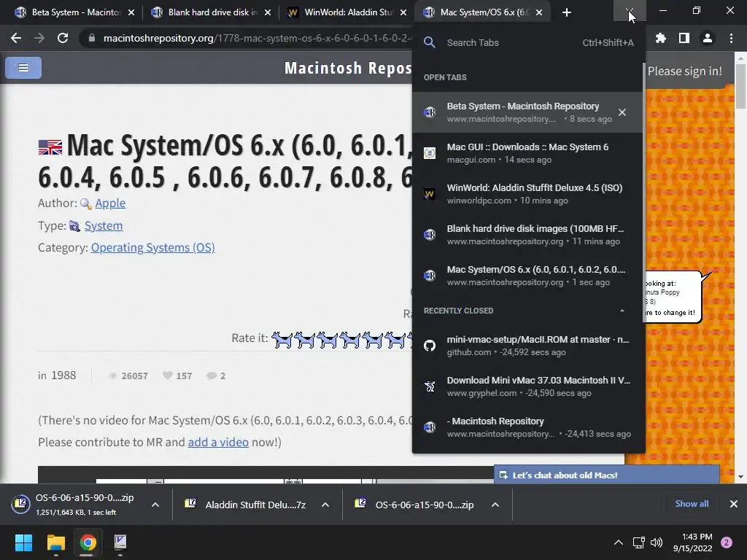
Task: Select Mac GUI Downloads entry in open tabs
Action: click(x=527, y=153)
